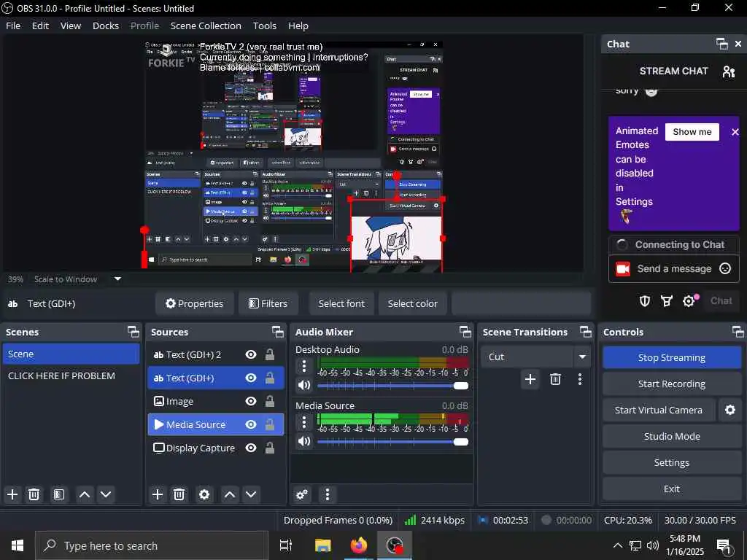Float the Audio Mixer dock
Viewport: 747px width, 560px height.
click(x=465, y=332)
